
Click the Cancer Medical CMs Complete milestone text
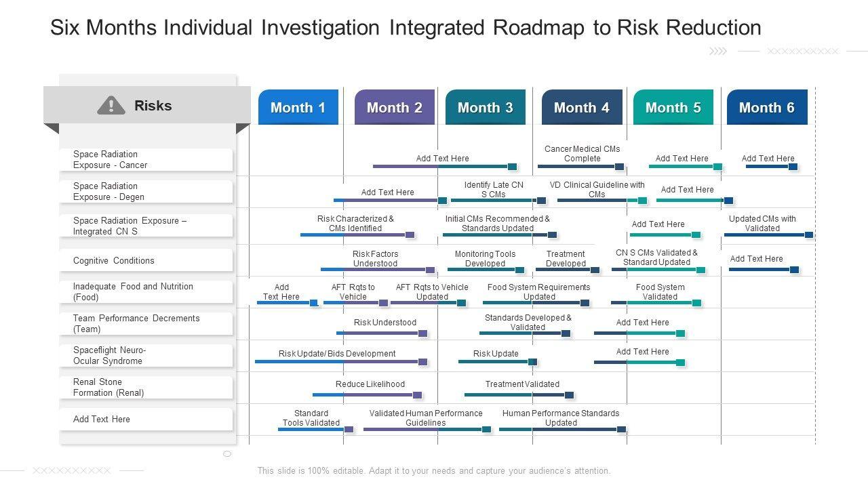click(x=582, y=153)
